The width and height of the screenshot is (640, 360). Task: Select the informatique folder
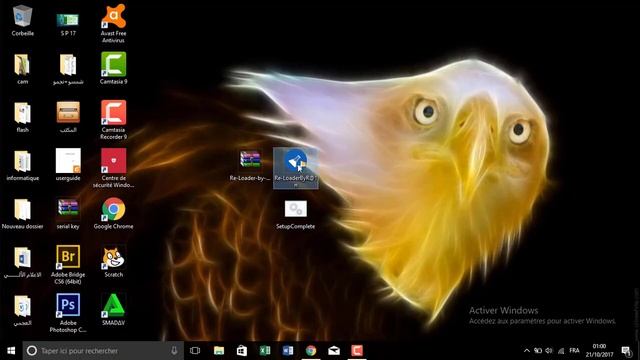pyautogui.click(x=22, y=165)
